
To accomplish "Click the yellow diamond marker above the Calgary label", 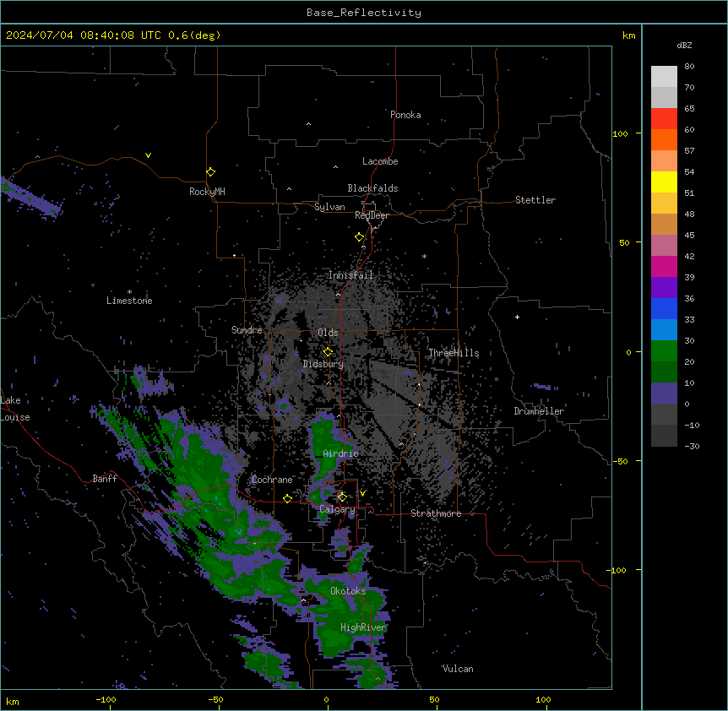I will pyautogui.click(x=342, y=497).
